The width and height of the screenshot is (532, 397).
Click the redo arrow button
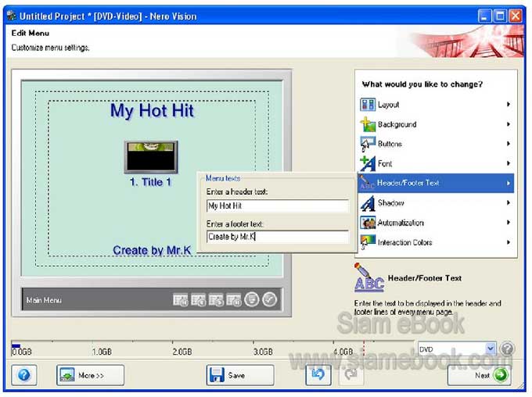pos(351,375)
